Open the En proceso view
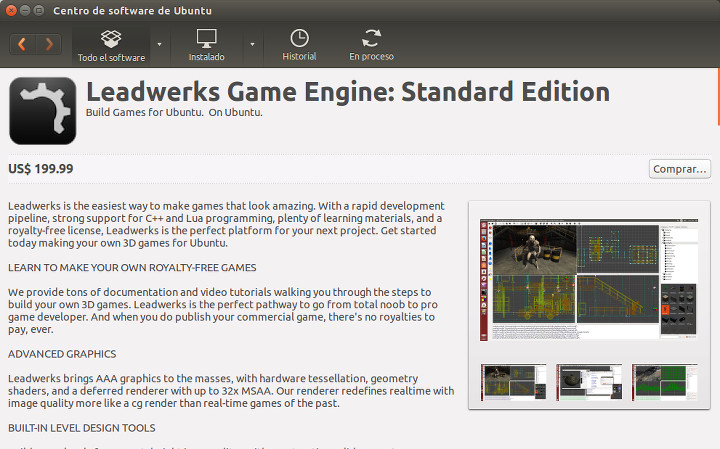Screen dimensions: 720x449 click(371, 45)
